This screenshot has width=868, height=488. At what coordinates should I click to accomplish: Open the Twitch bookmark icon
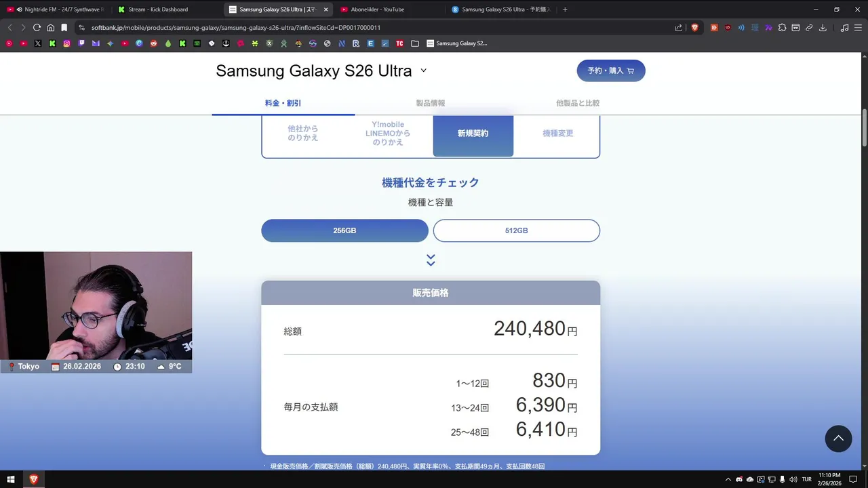(81, 43)
